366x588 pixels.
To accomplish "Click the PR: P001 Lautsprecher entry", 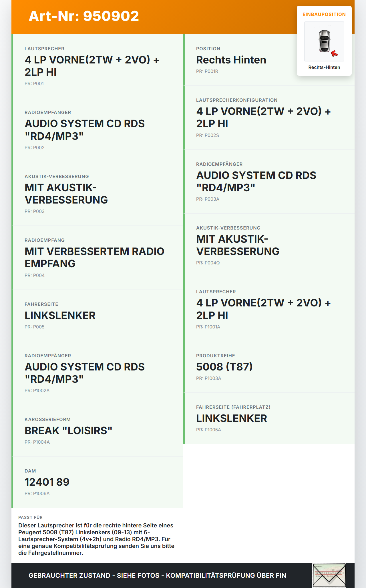I will coord(97,66).
